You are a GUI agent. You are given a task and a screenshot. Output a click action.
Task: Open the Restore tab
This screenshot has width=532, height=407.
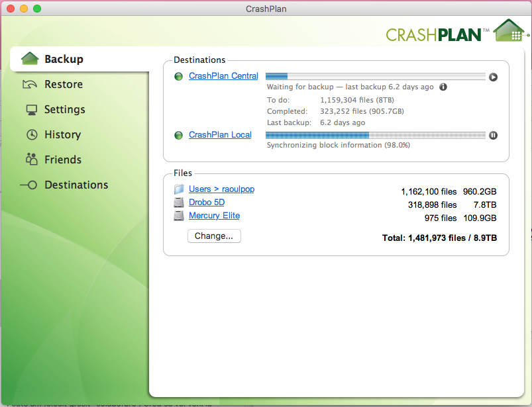[63, 84]
